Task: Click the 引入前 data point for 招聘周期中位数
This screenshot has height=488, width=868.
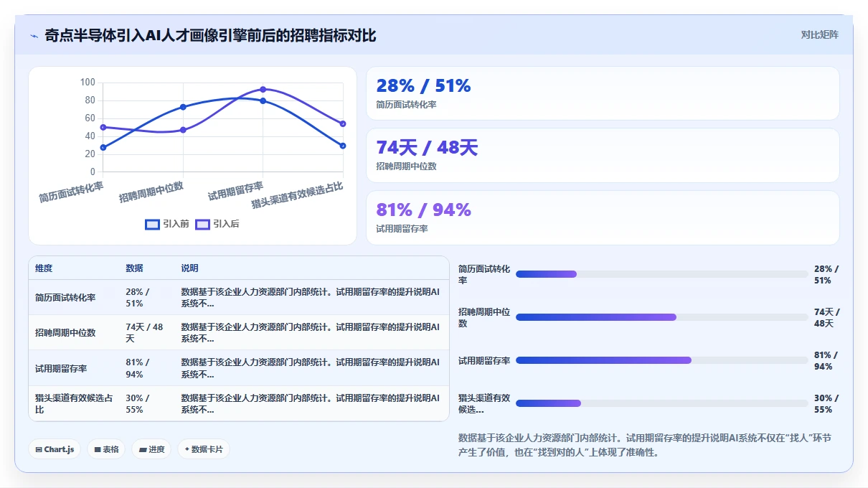Action: click(183, 107)
